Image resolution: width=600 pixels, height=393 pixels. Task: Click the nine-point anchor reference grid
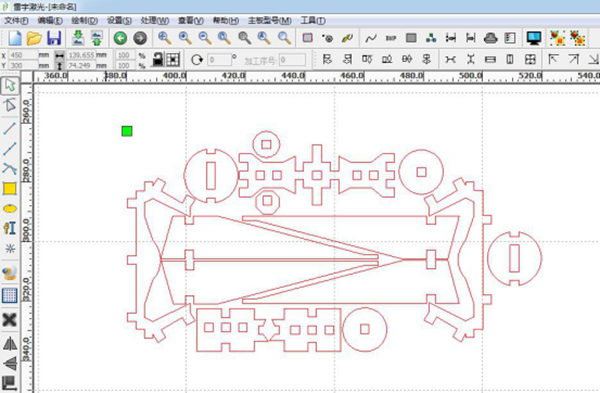click(x=173, y=59)
